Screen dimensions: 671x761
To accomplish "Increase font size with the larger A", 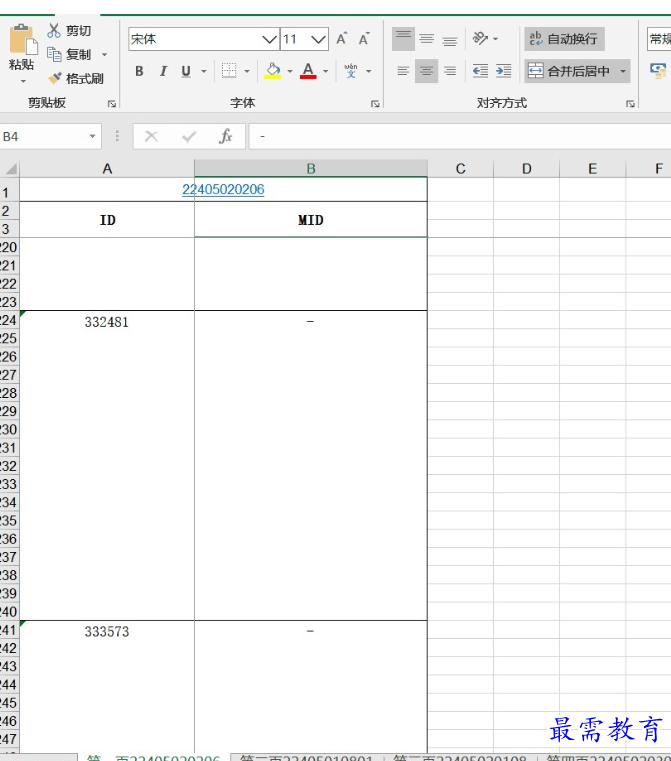I will (x=342, y=39).
